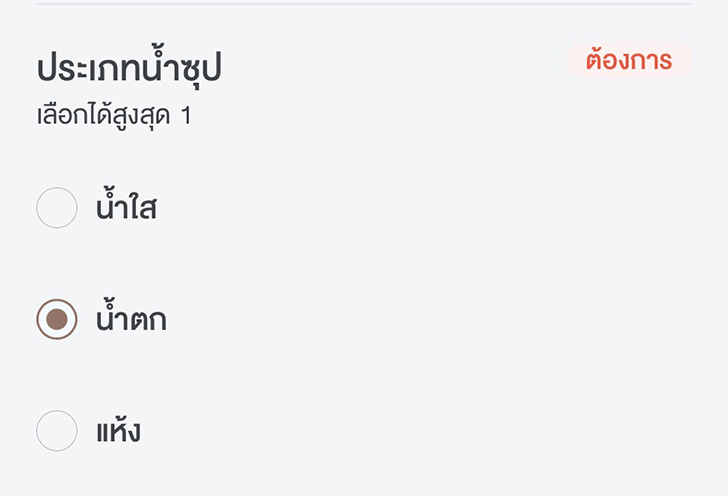The height and width of the screenshot is (496, 728).
Task: Click the เลือกได้สูงสุด 1 subtitle text
Action: tap(114, 116)
